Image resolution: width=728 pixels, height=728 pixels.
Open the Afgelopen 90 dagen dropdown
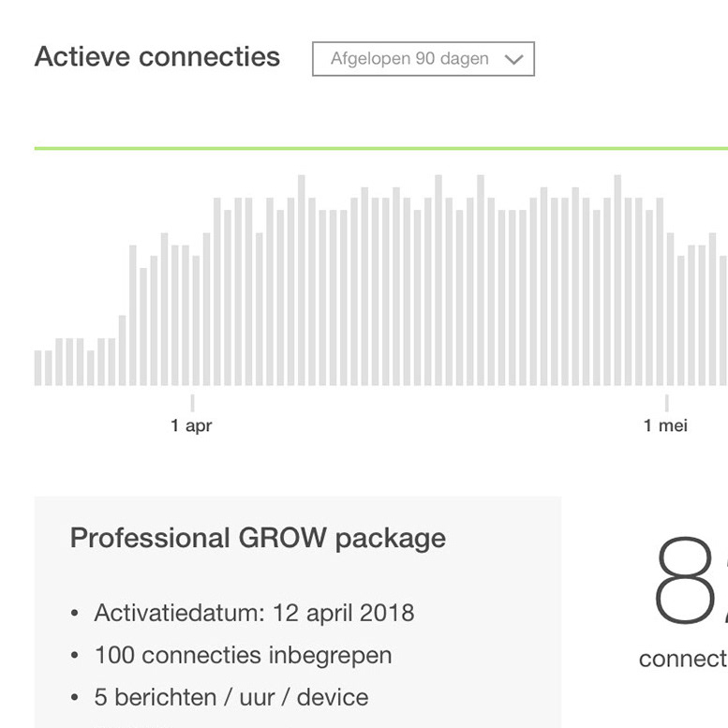coord(423,59)
